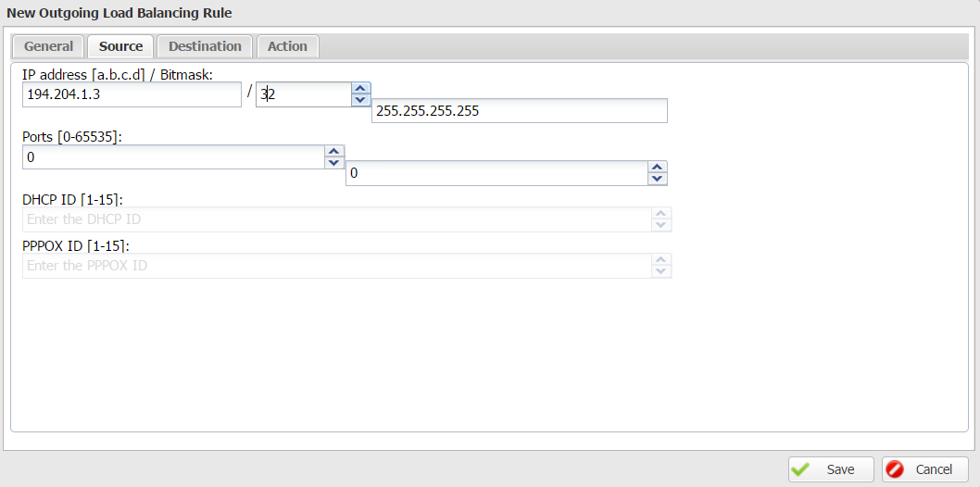The image size is (980, 487).
Task: Click the Enter the DHCP ID field
Action: click(337, 219)
